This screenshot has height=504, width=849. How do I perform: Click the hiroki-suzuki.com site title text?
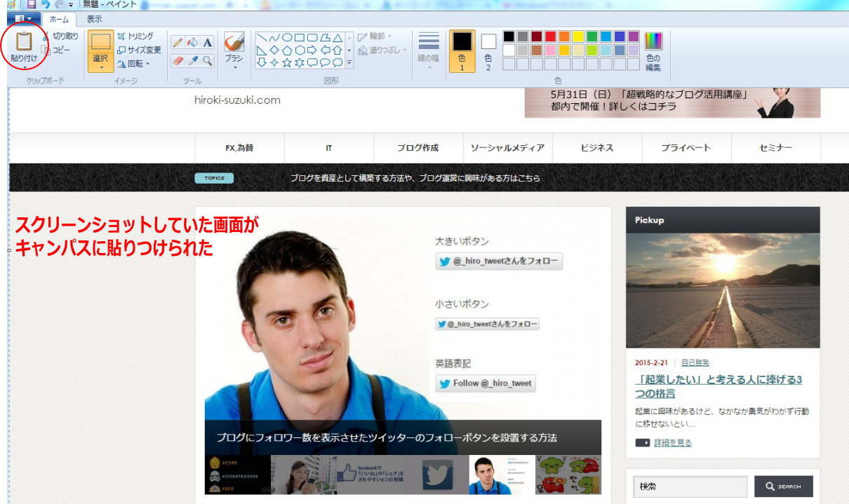[x=237, y=100]
